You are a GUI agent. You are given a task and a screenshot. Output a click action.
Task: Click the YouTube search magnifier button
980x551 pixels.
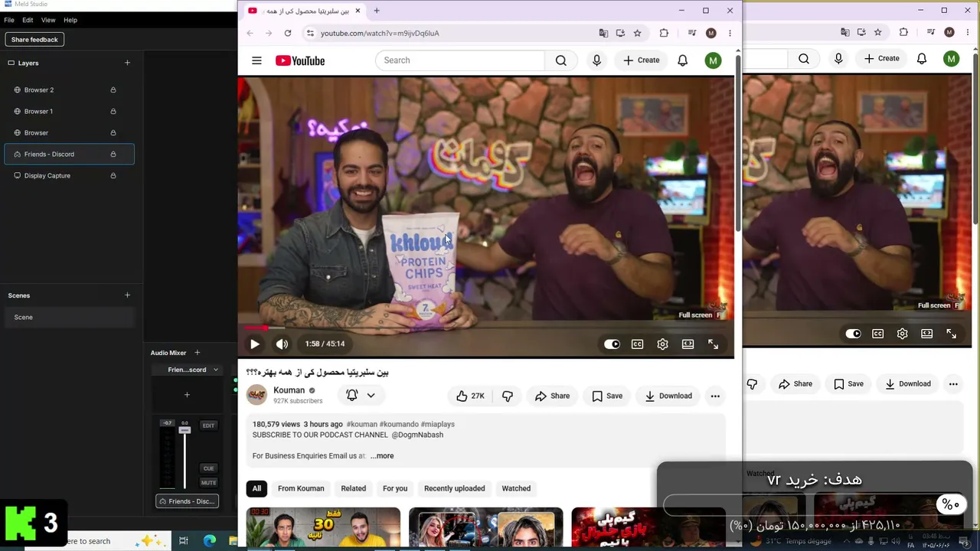coord(561,60)
